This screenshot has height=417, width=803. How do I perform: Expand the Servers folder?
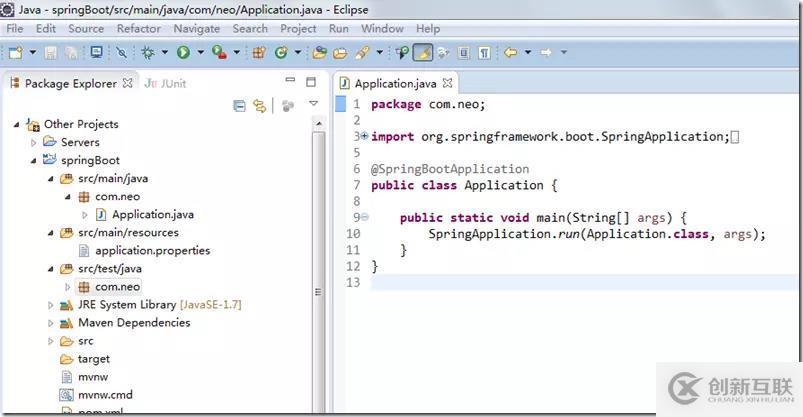click(33, 142)
